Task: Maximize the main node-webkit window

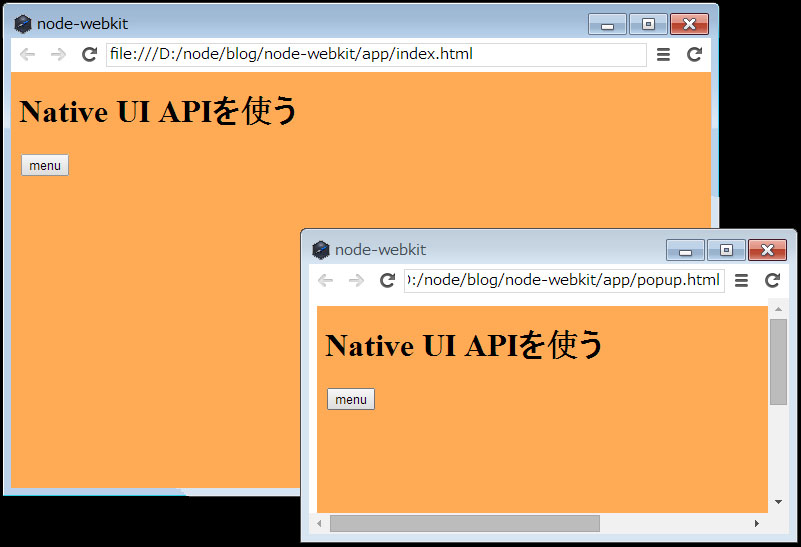Action: [648, 25]
